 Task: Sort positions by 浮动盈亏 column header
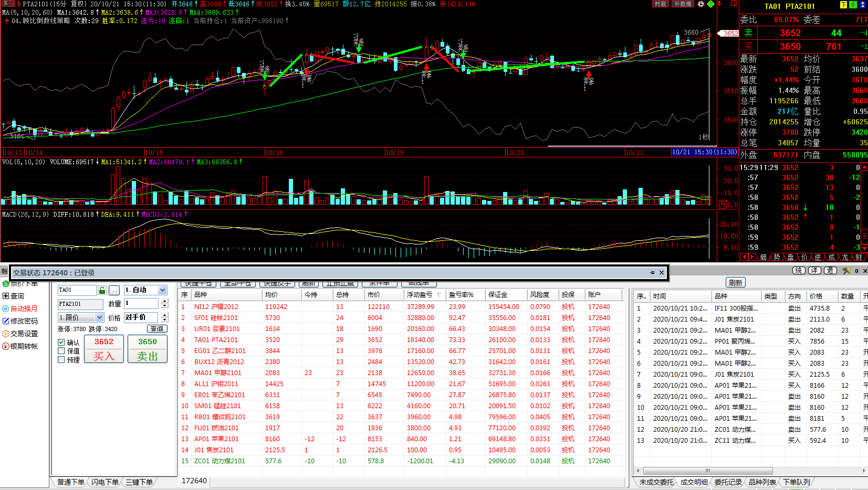[x=424, y=295]
